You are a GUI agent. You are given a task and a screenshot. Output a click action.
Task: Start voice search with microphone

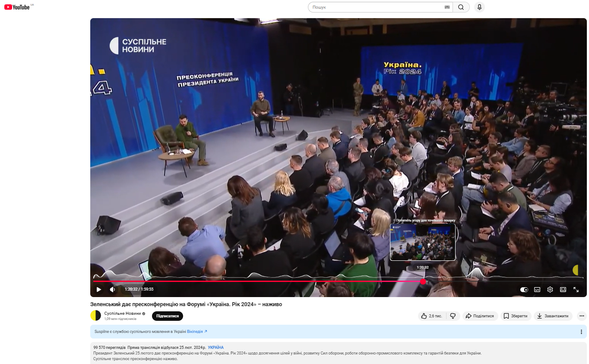tap(479, 7)
